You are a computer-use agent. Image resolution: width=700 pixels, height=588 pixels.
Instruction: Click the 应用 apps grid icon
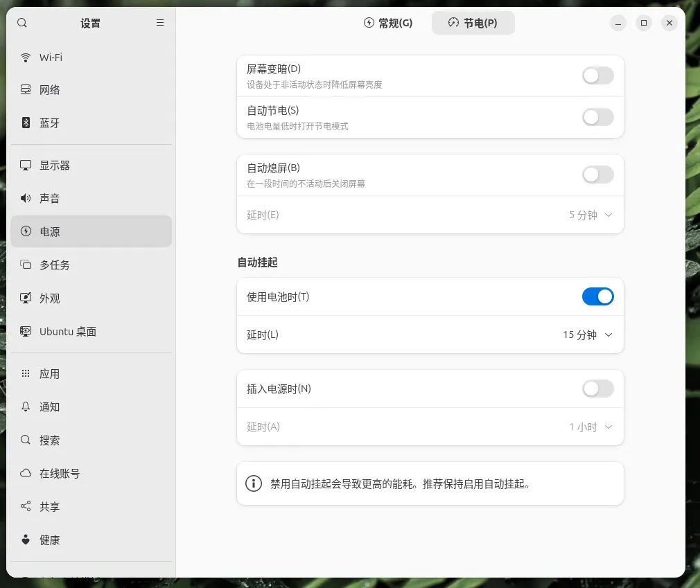tap(26, 373)
